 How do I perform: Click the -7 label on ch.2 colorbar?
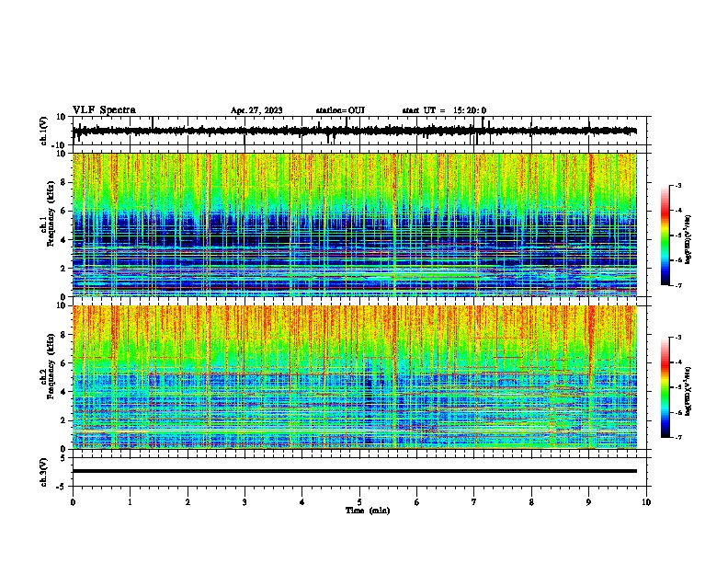678,437
